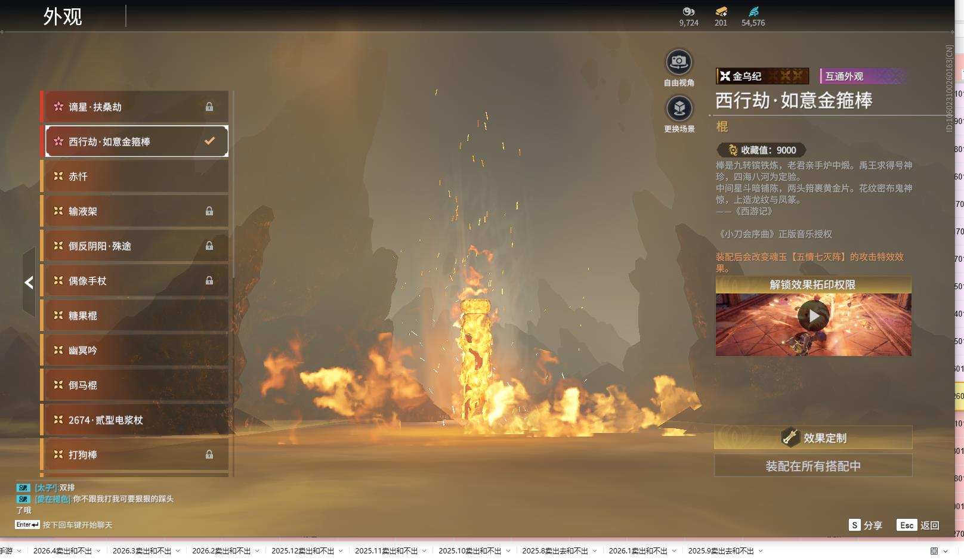Viewport: 964px width, 560px height.
Task: Select the 糖果棍 skin entry
Action: tap(136, 315)
